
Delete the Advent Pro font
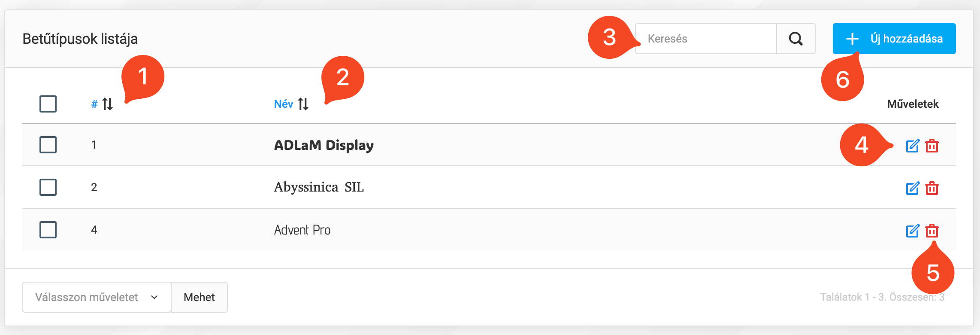[x=932, y=231]
